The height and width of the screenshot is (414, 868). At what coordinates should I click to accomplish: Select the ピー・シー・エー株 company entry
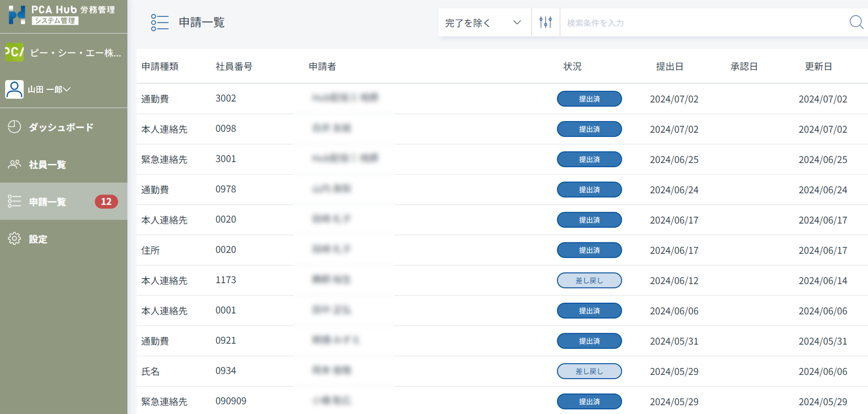coord(64,53)
